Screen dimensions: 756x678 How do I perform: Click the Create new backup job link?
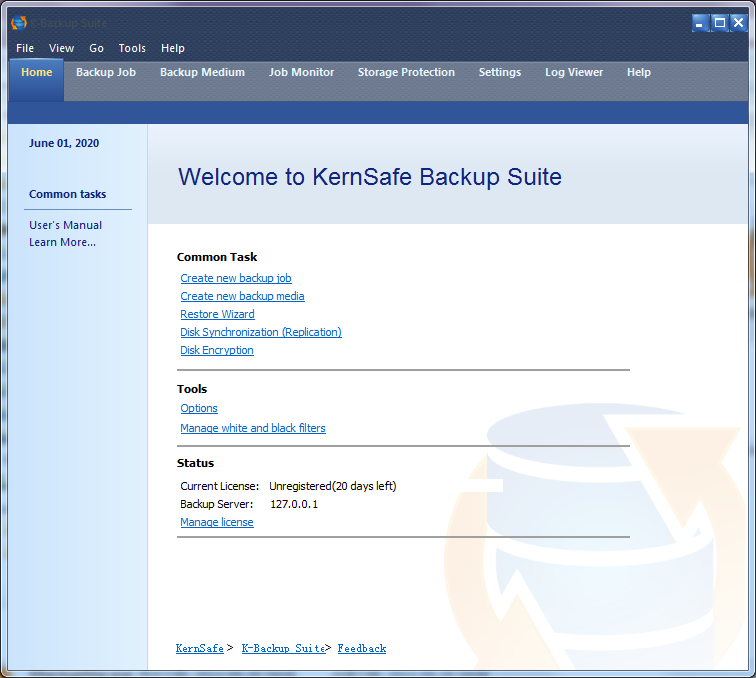[x=236, y=278]
